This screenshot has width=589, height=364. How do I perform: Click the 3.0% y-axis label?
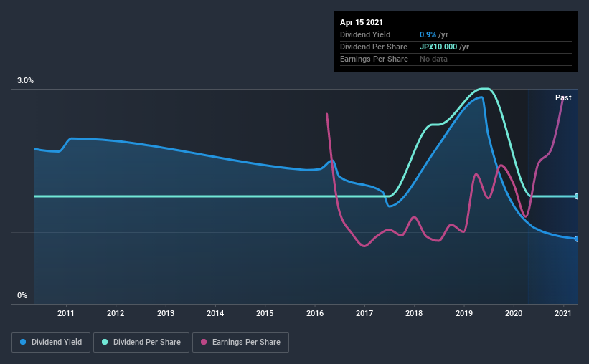click(26, 81)
